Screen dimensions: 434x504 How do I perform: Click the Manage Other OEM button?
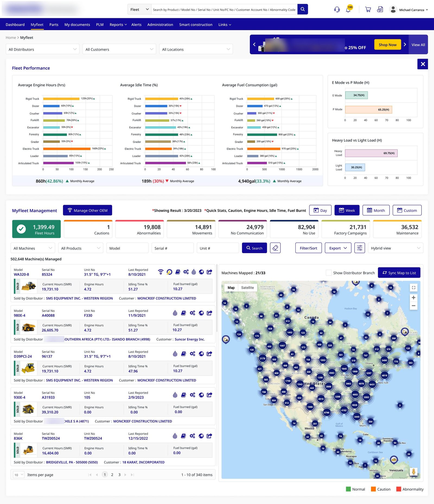87,210
